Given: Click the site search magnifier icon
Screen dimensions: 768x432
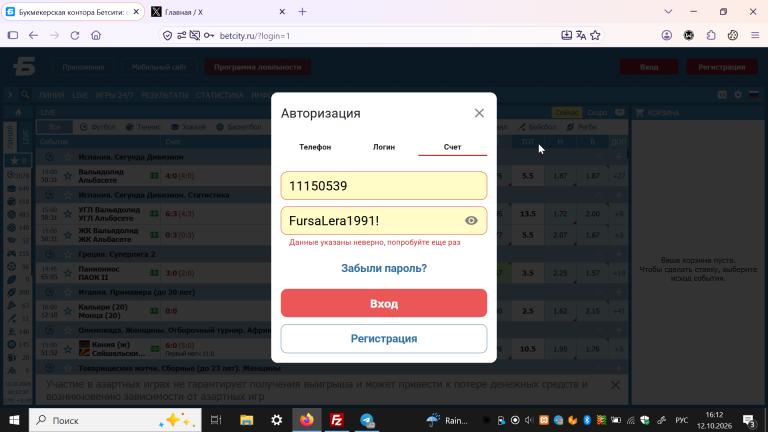Looking at the screenshot, I should tap(25, 95).
